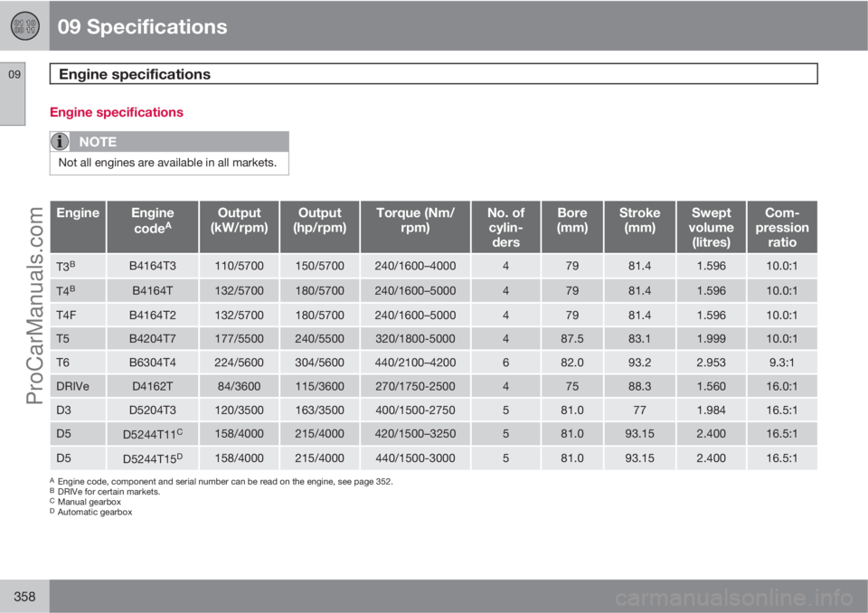Click the 'Automatic gearbox' footnote
The height and width of the screenshot is (613, 868).
pyautogui.click(x=91, y=513)
